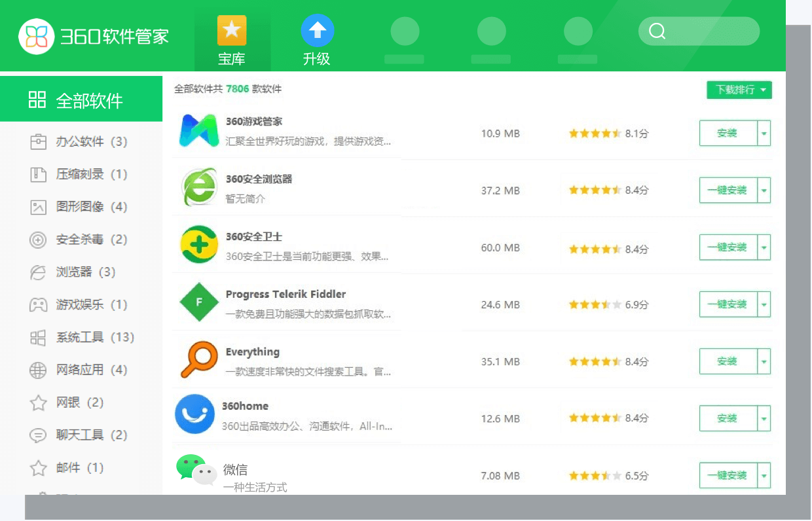Expand install options next to 微信
812x521 pixels.
(x=764, y=475)
